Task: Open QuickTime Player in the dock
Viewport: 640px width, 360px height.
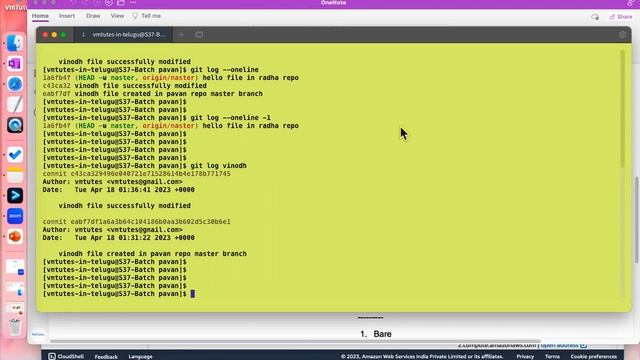Action: click(x=15, y=125)
